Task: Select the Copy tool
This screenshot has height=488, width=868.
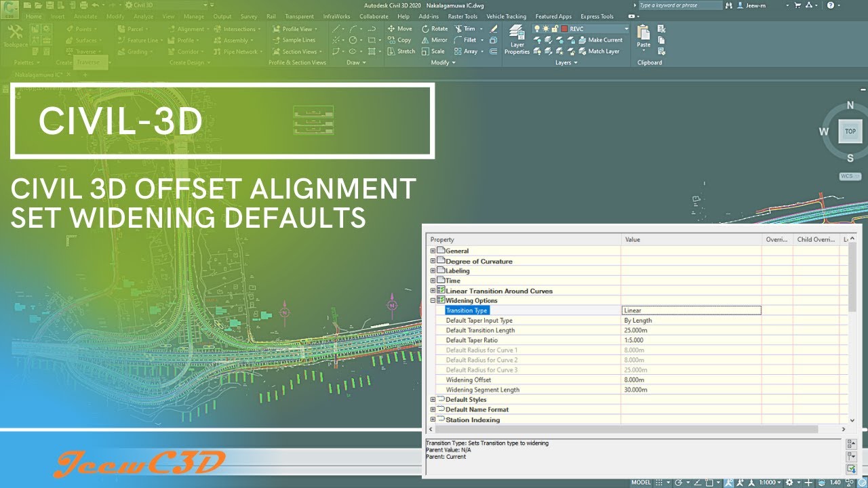Action: [x=399, y=40]
